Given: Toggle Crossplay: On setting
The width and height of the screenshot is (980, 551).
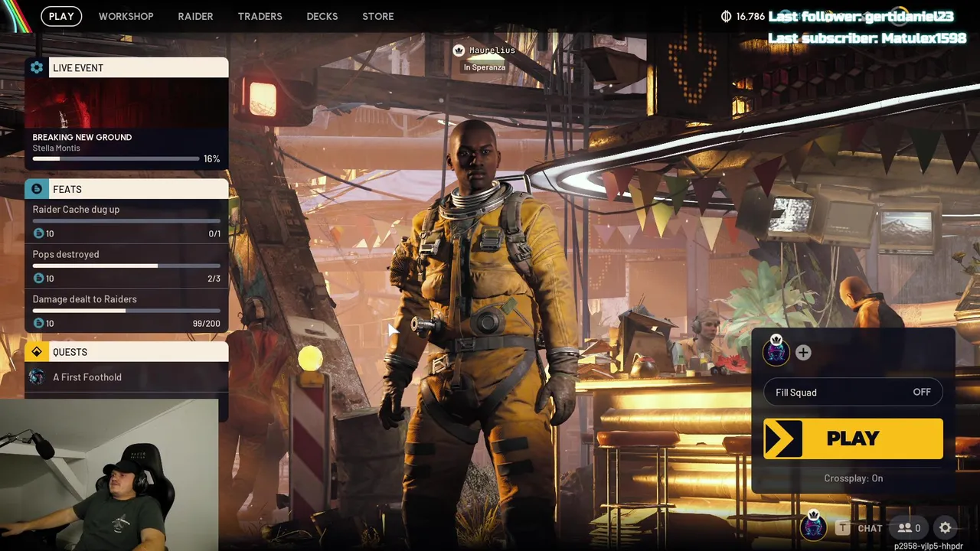Looking at the screenshot, I should point(854,478).
